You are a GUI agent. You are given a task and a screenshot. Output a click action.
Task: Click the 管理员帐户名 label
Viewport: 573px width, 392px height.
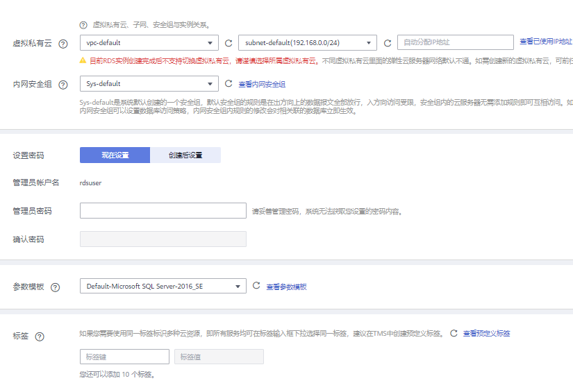pos(36,182)
